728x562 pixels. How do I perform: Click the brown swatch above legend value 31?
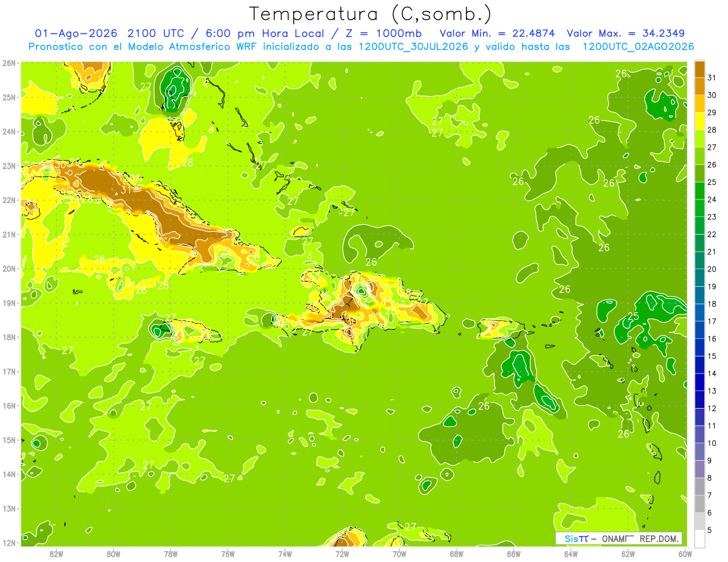coord(700,70)
